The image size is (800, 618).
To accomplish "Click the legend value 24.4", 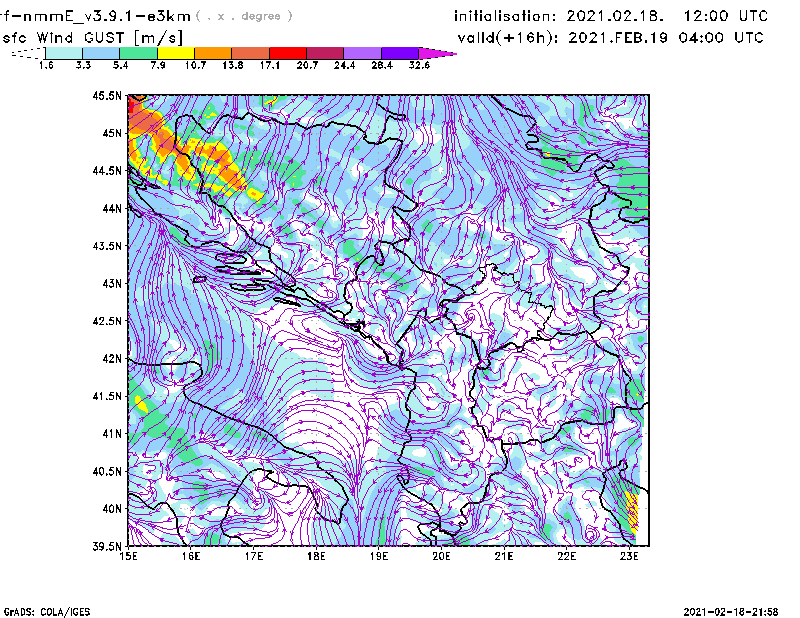I will tap(344, 65).
